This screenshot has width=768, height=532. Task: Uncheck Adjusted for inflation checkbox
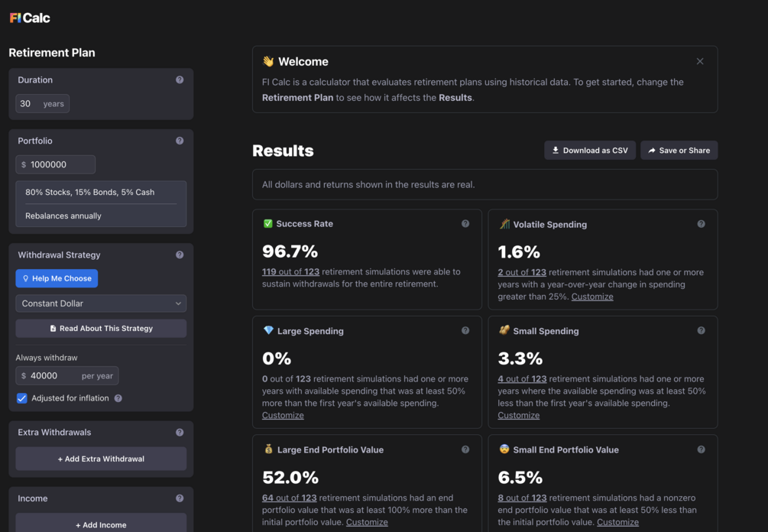coord(22,398)
